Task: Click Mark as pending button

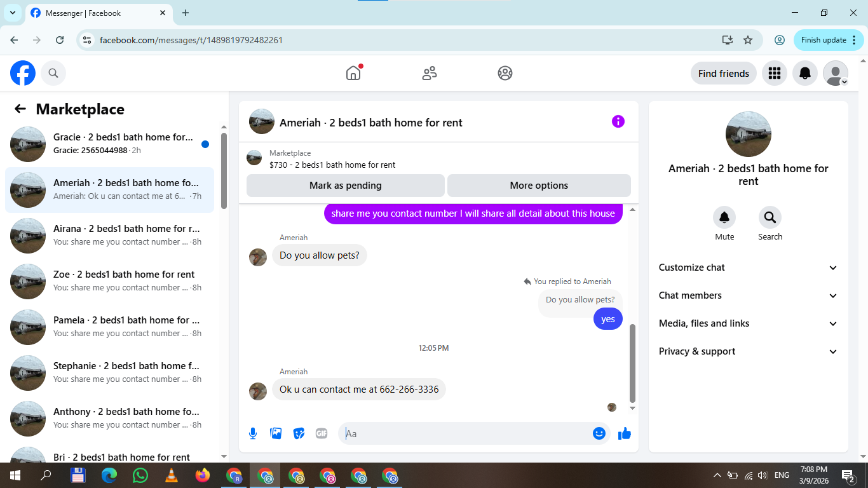Action: tap(346, 186)
